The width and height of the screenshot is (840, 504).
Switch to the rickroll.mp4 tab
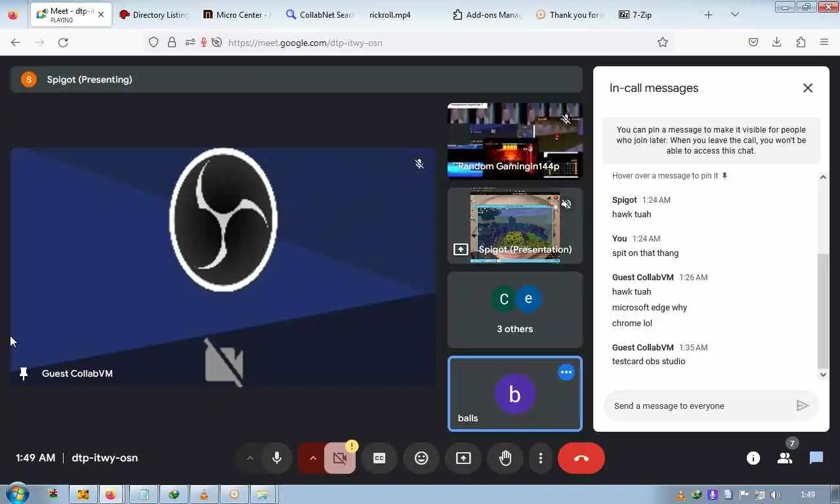(403, 14)
